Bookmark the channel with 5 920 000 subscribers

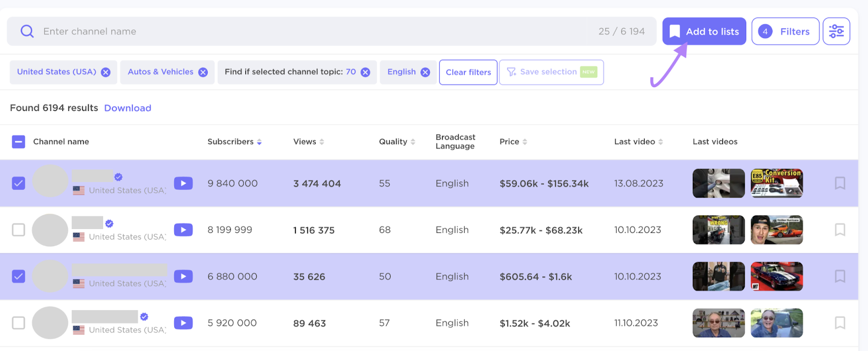tap(839, 323)
